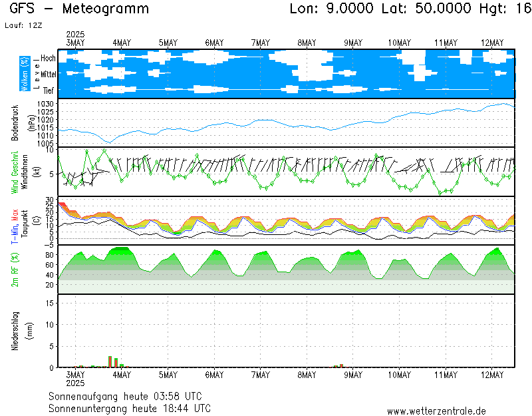Click the top axis '9MAY' date label
This screenshot has width=532, height=416.
point(353,43)
